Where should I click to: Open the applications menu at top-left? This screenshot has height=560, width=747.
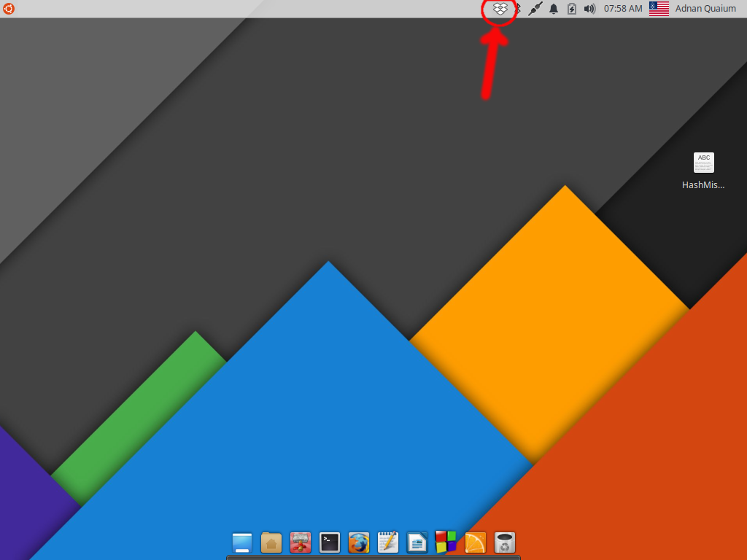point(8,9)
